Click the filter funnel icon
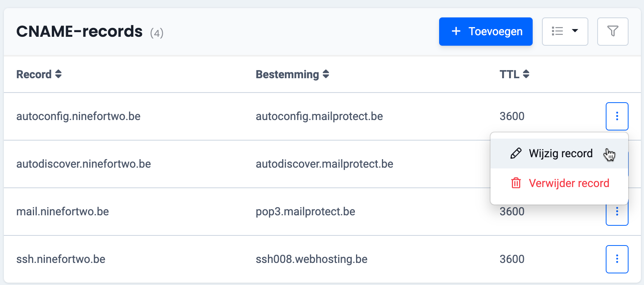This screenshot has height=285, width=644. 613,31
